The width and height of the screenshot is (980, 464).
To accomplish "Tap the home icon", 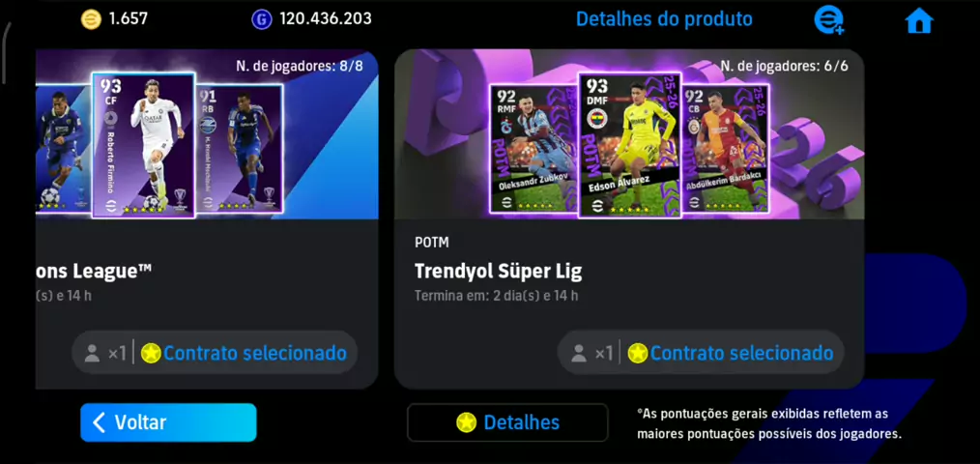I will pos(919,20).
